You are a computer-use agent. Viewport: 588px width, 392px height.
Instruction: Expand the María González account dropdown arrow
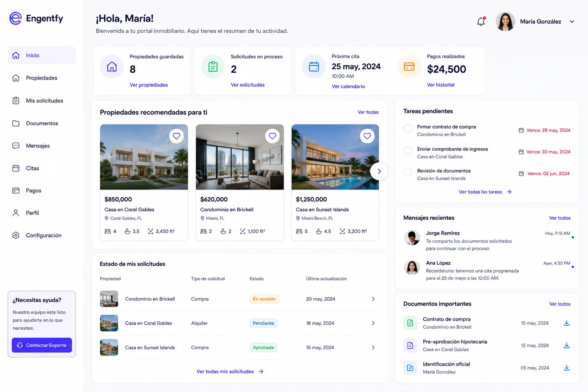pyautogui.click(x=572, y=21)
